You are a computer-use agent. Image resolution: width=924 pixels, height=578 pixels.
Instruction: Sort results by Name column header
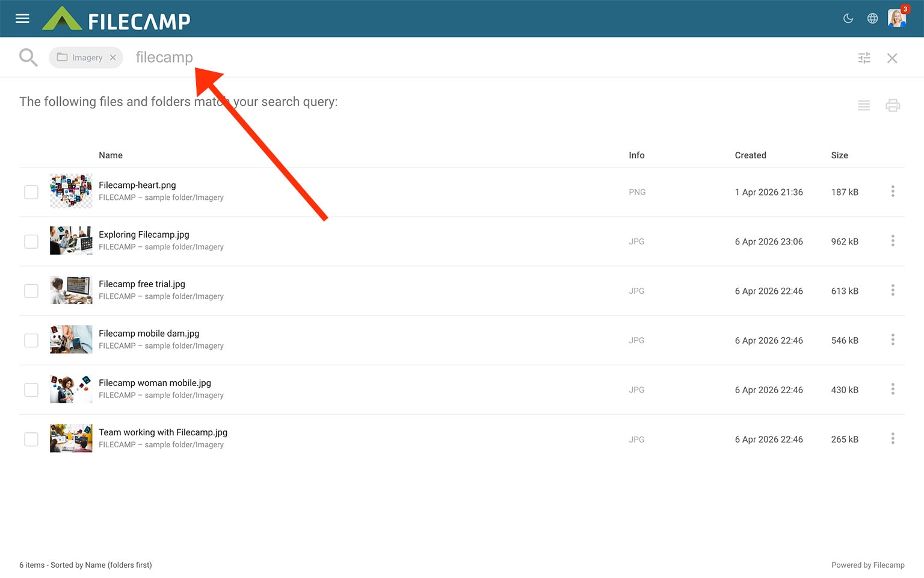(x=111, y=155)
